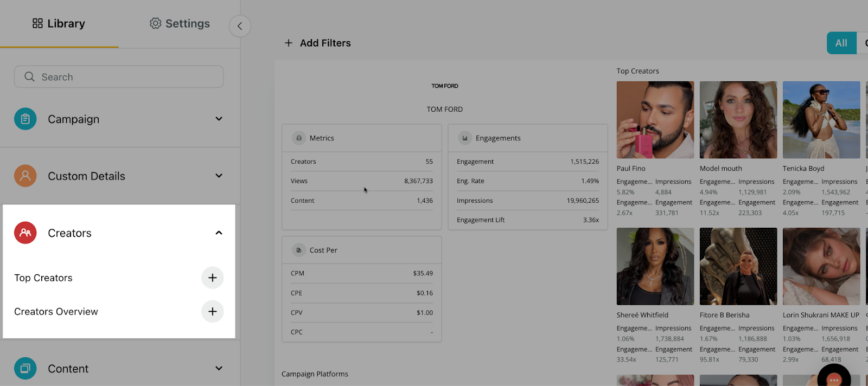Viewport: 868px width, 386px height.
Task: Open Paul Fino creator thumbnail
Action: [655, 120]
